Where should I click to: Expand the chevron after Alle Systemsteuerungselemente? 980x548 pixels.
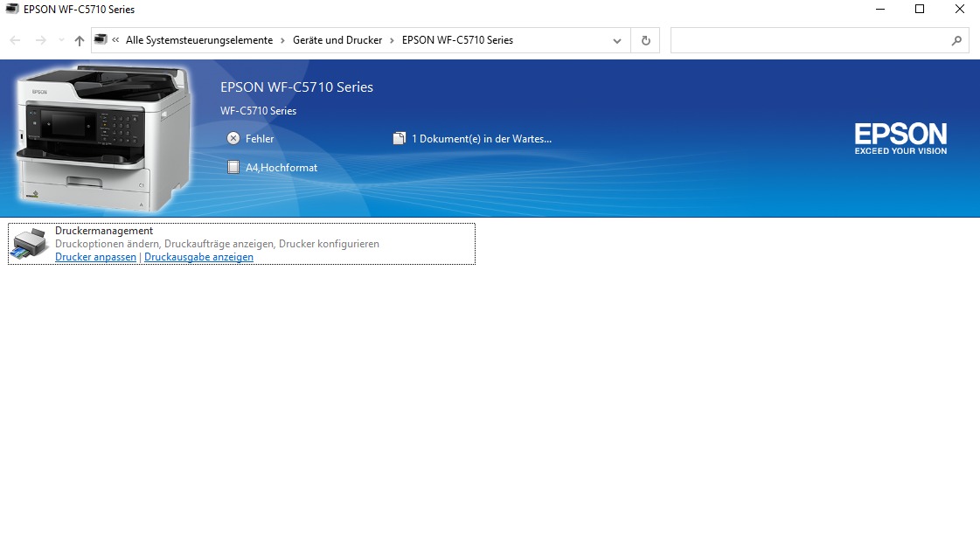(x=282, y=40)
